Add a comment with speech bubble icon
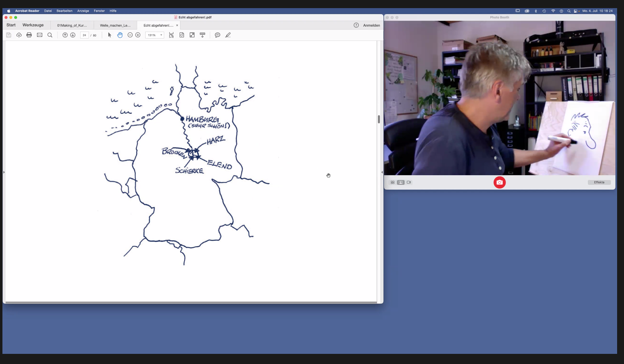 coord(217,35)
